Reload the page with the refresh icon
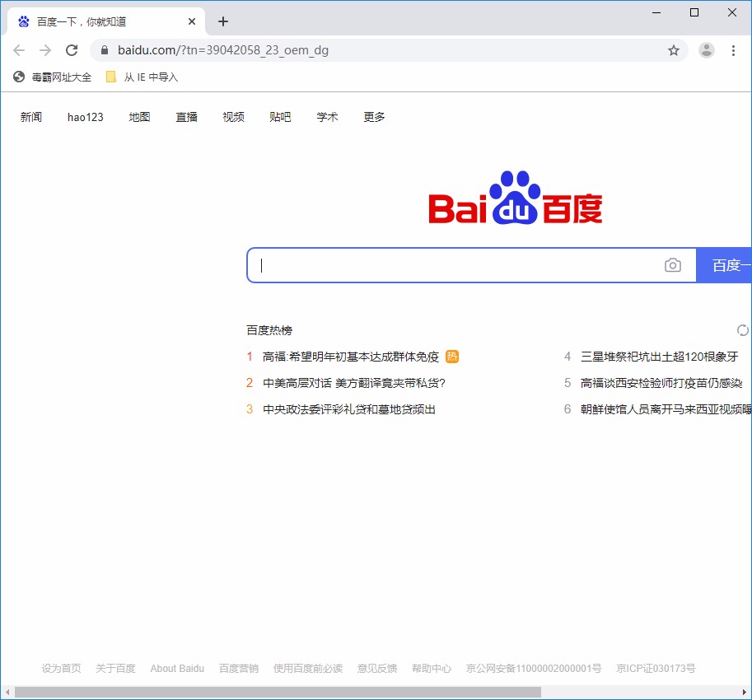The width and height of the screenshot is (752, 700). tap(72, 49)
